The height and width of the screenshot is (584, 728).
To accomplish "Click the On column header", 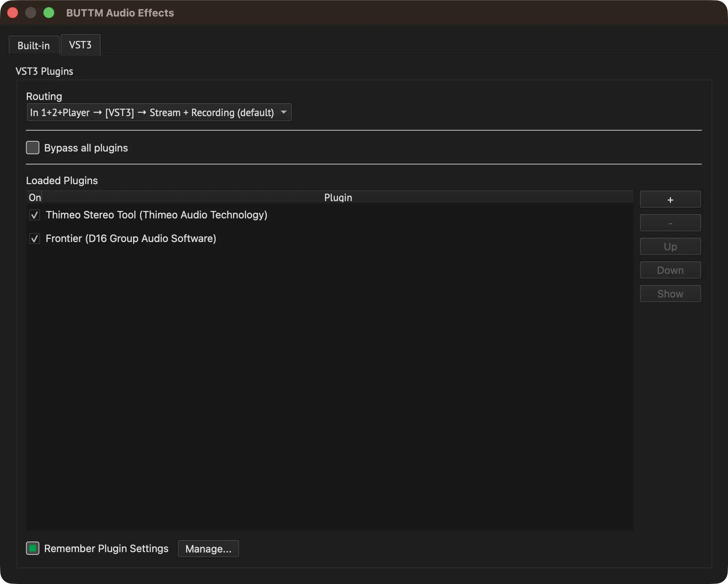I will (35, 198).
